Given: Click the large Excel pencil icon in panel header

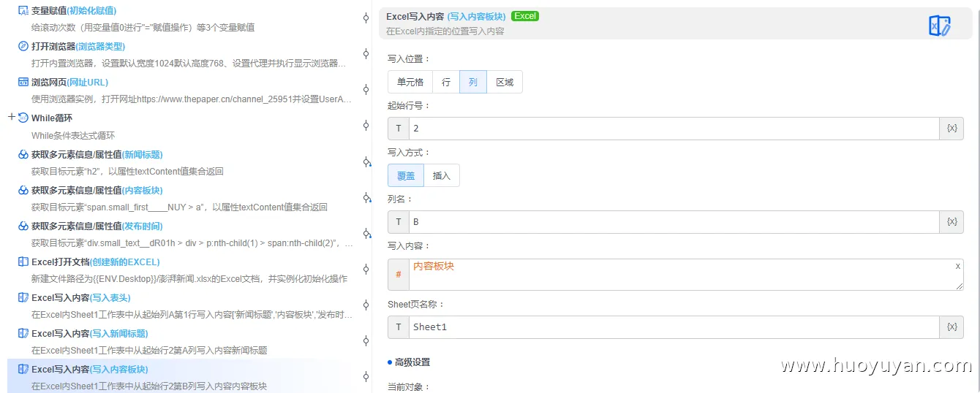Looking at the screenshot, I should (x=940, y=26).
